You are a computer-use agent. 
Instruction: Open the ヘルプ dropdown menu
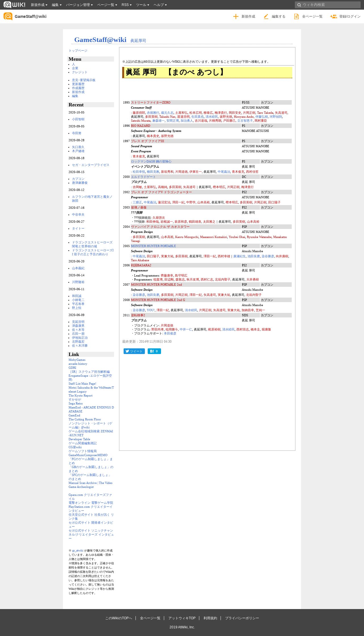160,5
